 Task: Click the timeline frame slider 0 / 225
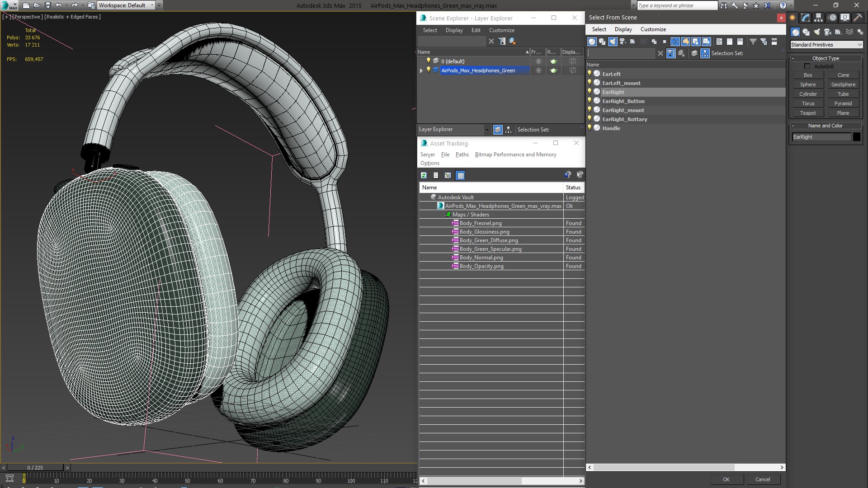click(35, 468)
